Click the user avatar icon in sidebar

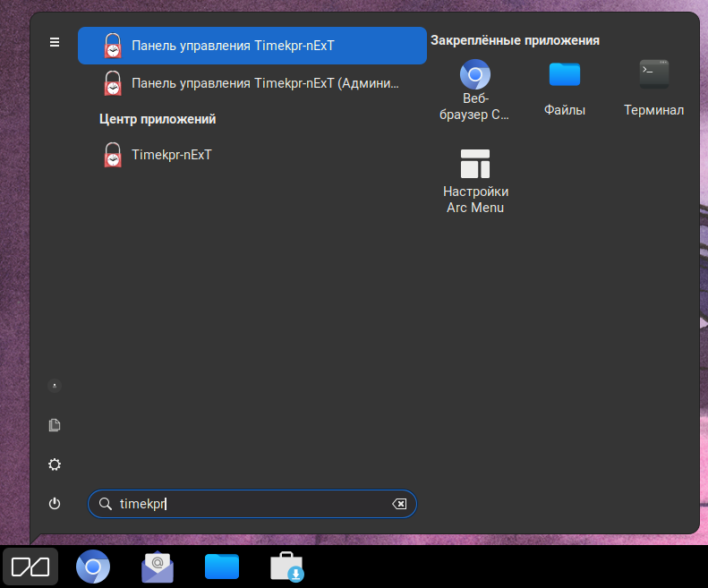(55, 385)
